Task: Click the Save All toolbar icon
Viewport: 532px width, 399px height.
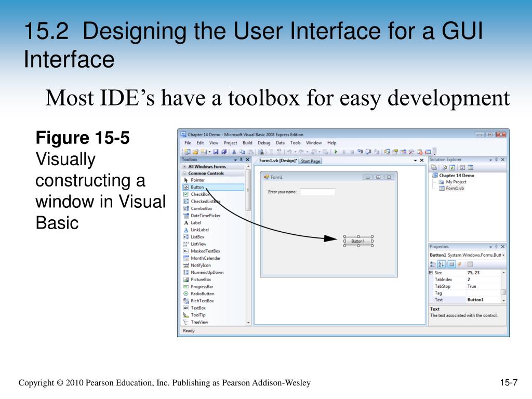Action: click(224, 152)
